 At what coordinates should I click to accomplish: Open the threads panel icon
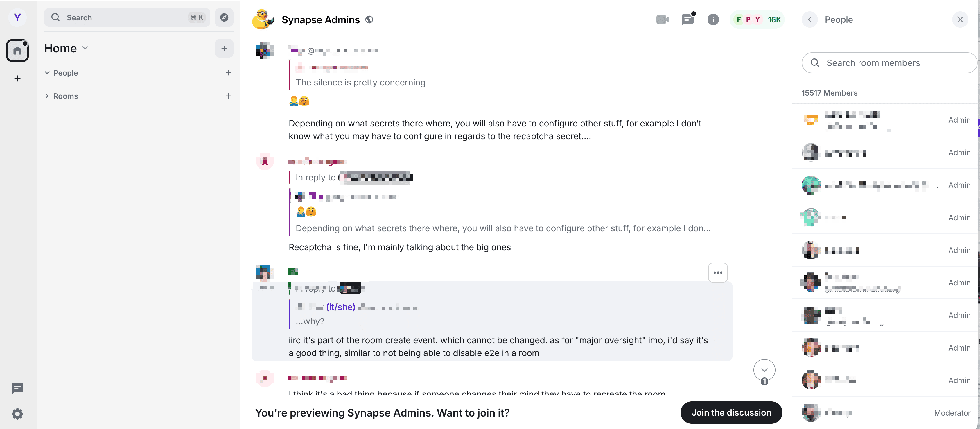(688, 19)
